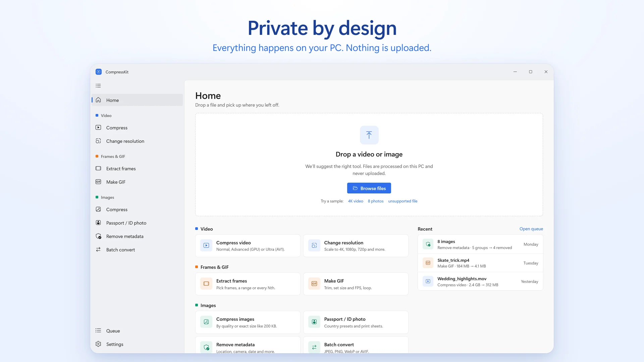Click the Remove metadata card icon
The height and width of the screenshot is (362, 644).
(206, 347)
